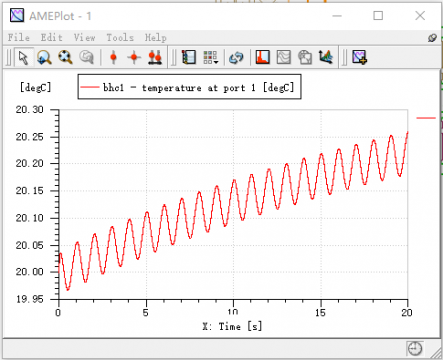Add a new plot with plus icon
Image resolution: width=443 pixels, height=360 pixels.
[x=360, y=58]
